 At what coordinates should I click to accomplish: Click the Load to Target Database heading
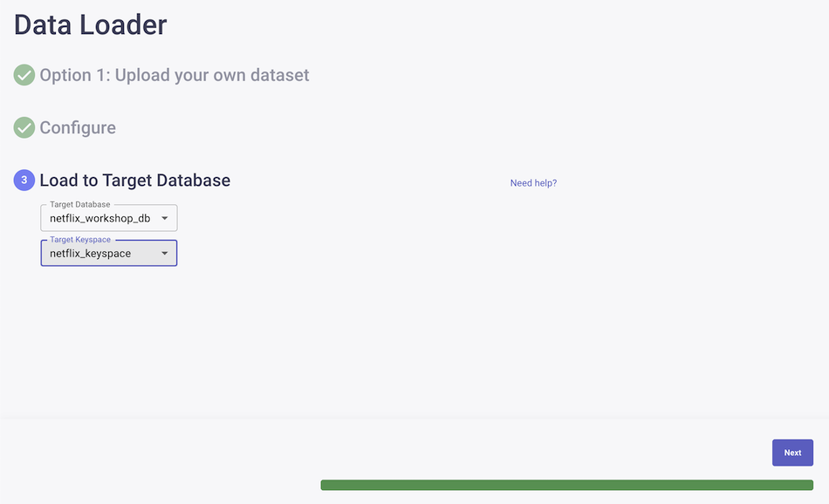(x=134, y=180)
